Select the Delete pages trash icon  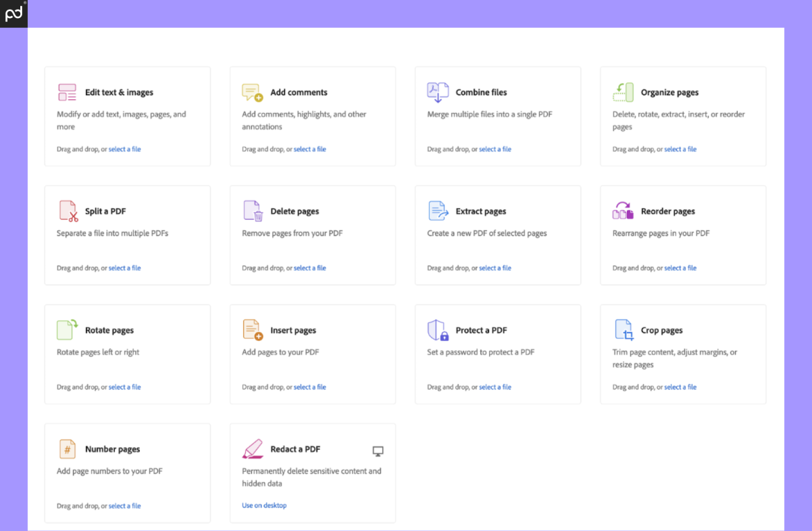(x=252, y=211)
